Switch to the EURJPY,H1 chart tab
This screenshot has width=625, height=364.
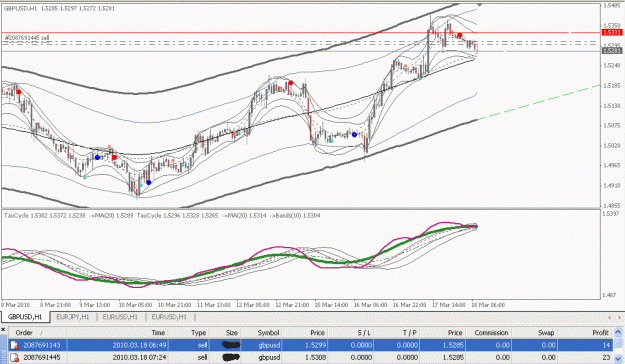73,317
